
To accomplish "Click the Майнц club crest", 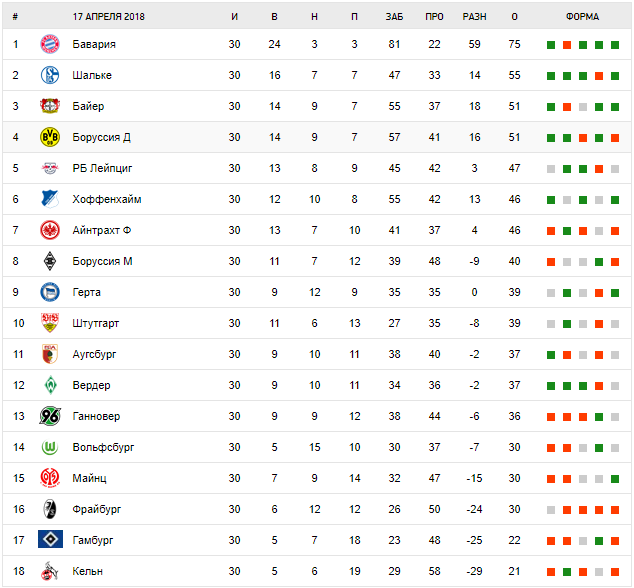I will pyautogui.click(x=50, y=478).
